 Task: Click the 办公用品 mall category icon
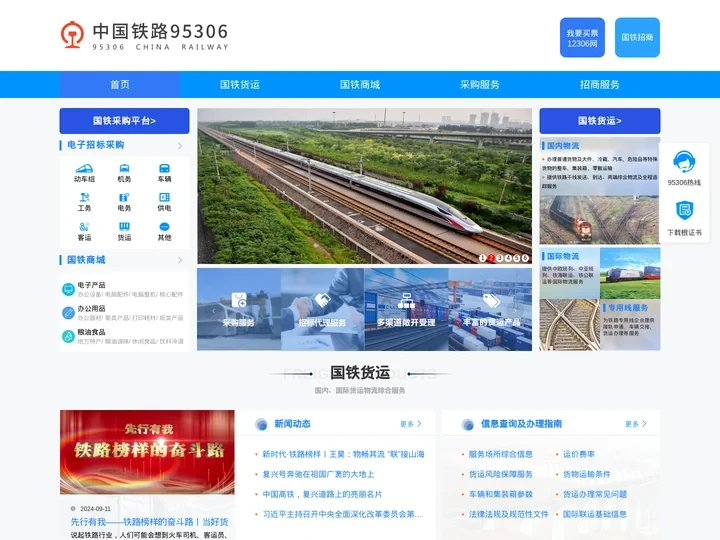click(68, 313)
